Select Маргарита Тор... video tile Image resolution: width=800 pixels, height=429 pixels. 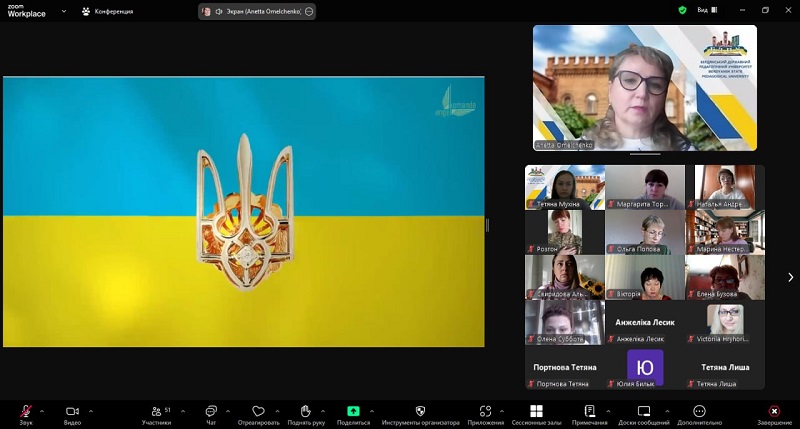pos(645,187)
